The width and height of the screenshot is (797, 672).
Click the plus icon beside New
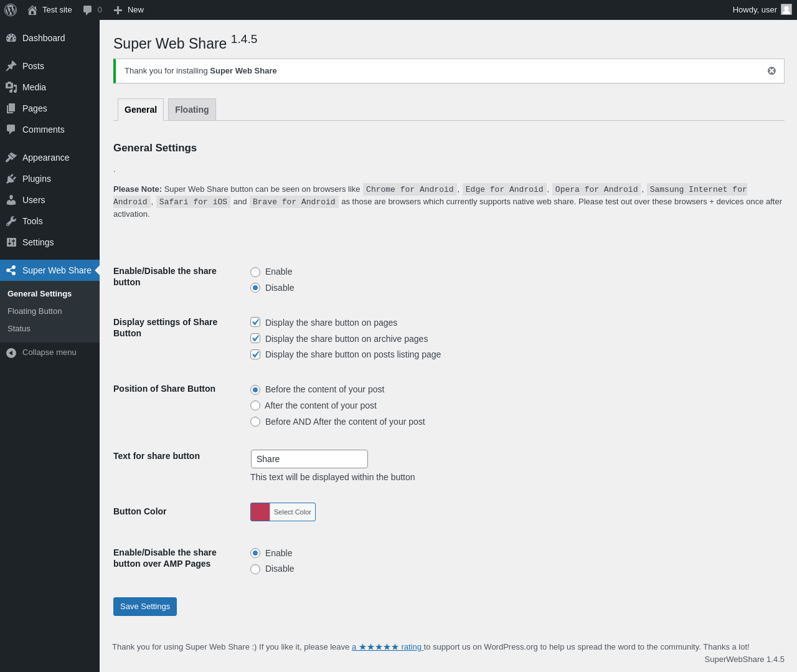[x=118, y=10]
